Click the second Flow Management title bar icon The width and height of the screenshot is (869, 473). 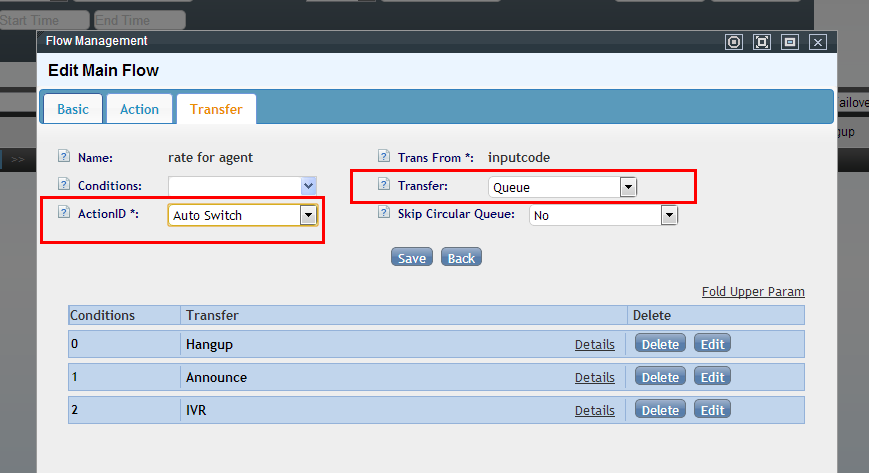click(x=762, y=42)
